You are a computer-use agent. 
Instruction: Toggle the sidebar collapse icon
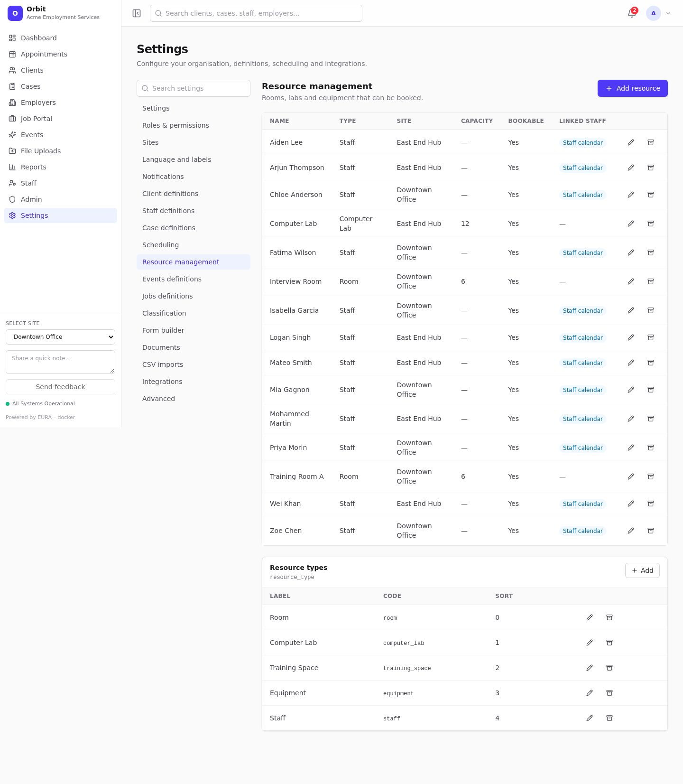point(137,13)
